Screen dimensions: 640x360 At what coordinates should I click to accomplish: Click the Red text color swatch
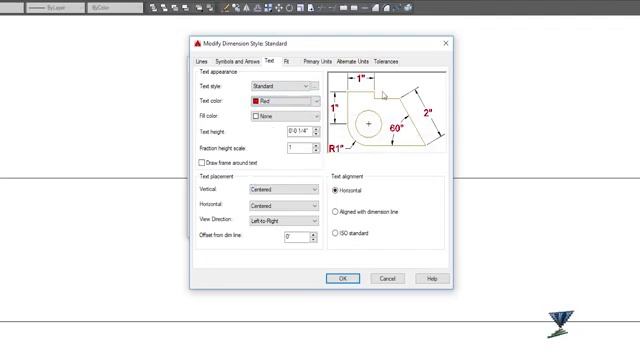pyautogui.click(x=256, y=101)
